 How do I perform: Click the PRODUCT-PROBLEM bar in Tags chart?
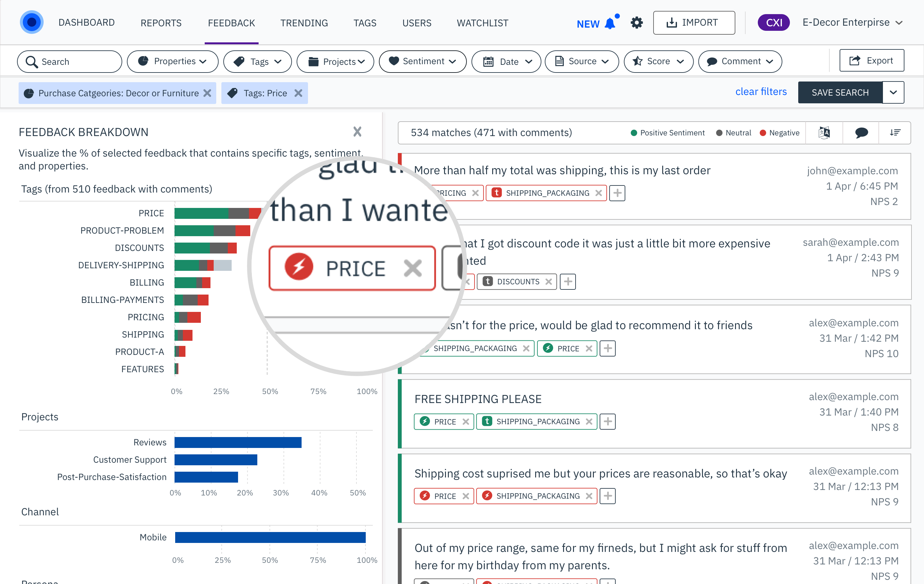(212, 231)
